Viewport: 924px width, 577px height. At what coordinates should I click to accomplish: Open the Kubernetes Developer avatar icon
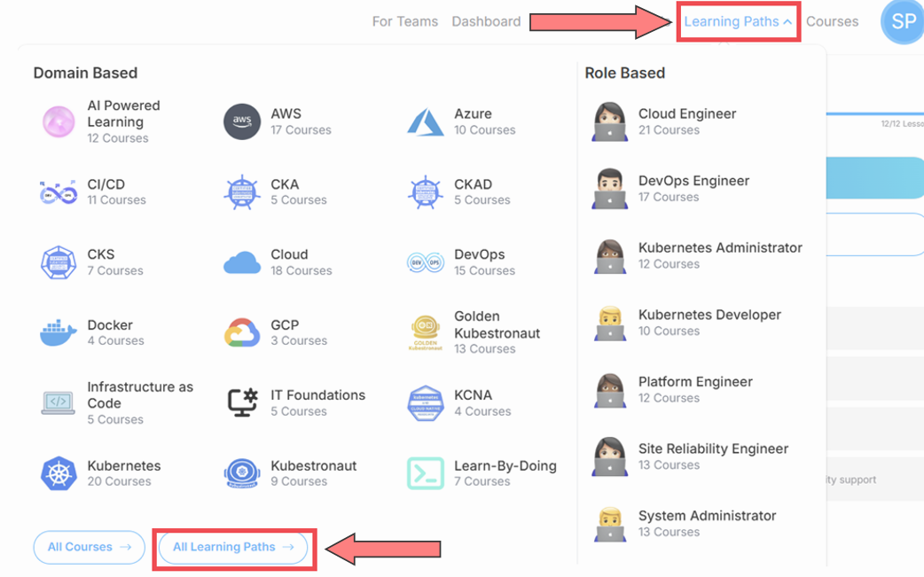(x=609, y=323)
